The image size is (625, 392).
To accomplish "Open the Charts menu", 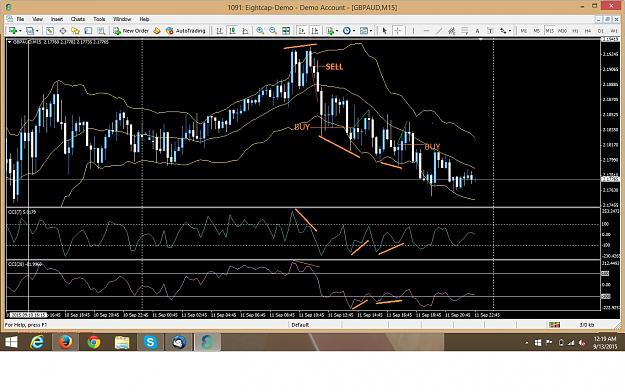I will [78, 19].
